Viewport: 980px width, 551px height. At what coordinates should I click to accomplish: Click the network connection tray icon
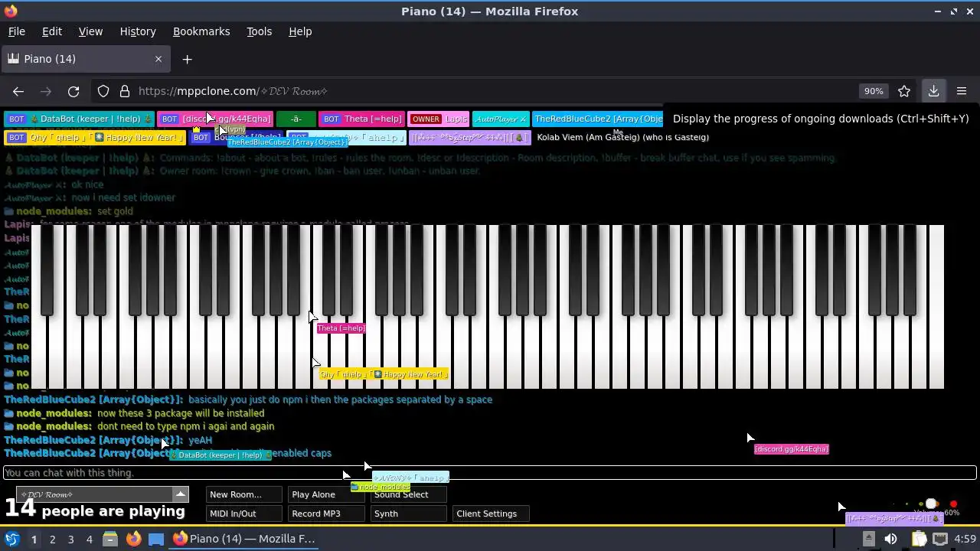coord(940,539)
